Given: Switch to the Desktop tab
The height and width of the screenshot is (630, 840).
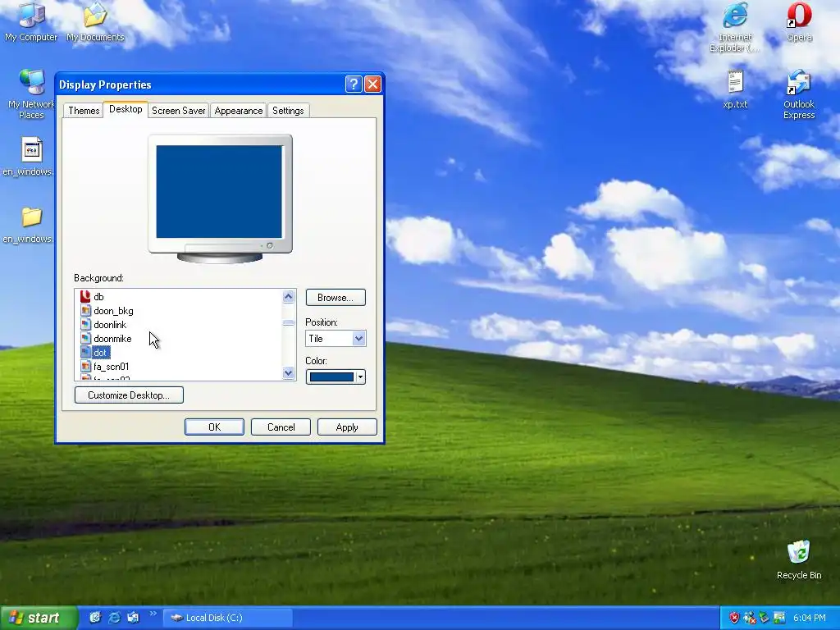Looking at the screenshot, I should tap(126, 109).
